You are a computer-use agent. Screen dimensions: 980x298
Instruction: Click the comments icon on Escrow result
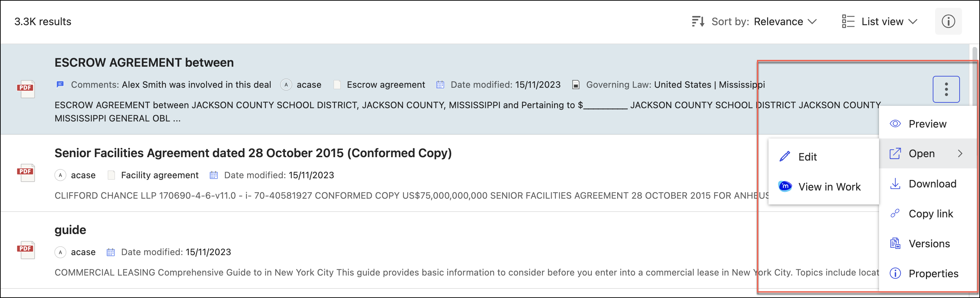tap(60, 84)
